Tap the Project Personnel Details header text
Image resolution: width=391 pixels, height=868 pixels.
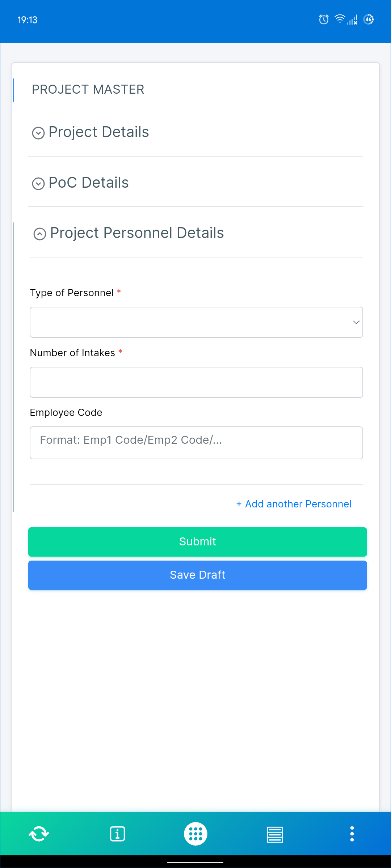point(137,233)
